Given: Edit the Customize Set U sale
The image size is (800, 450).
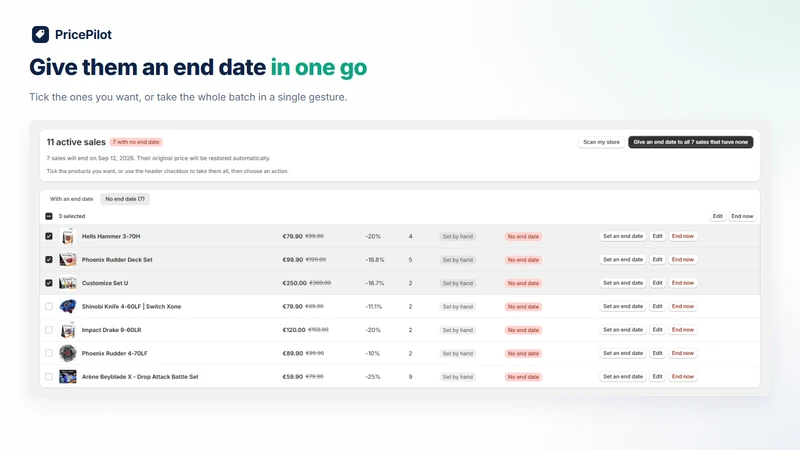Looking at the screenshot, I should [x=657, y=283].
